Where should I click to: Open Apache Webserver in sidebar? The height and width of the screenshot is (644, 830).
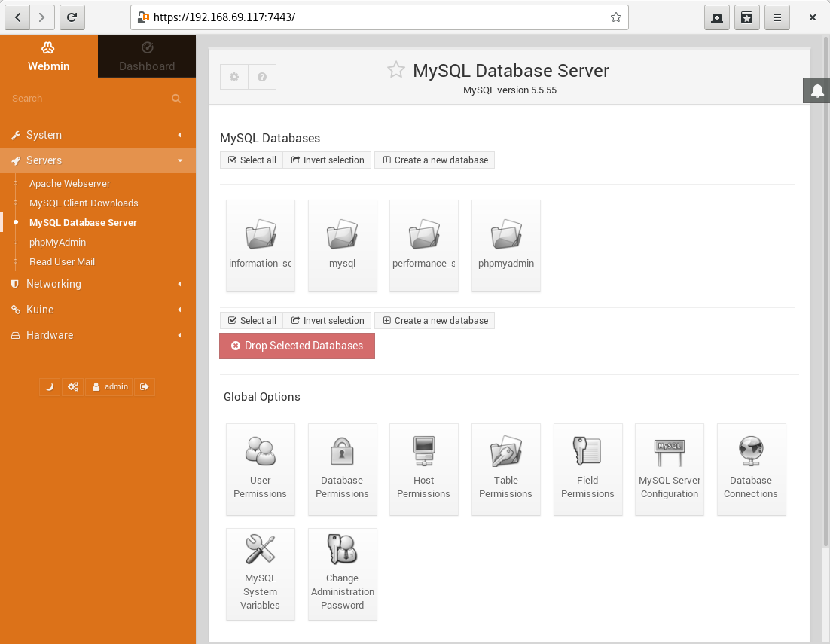(x=70, y=184)
